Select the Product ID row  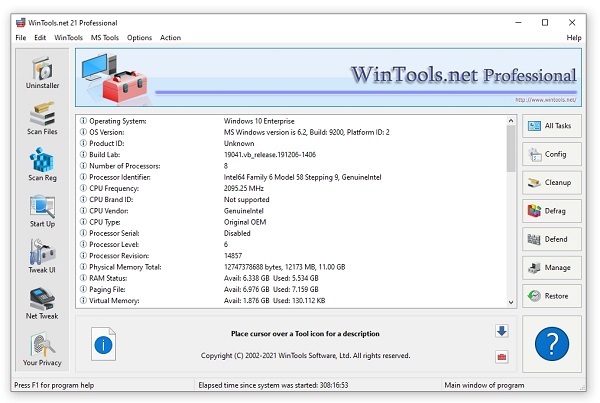pyautogui.click(x=291, y=144)
